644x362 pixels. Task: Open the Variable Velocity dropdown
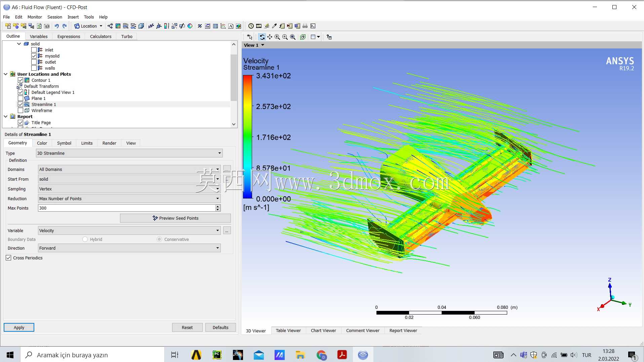click(129, 230)
